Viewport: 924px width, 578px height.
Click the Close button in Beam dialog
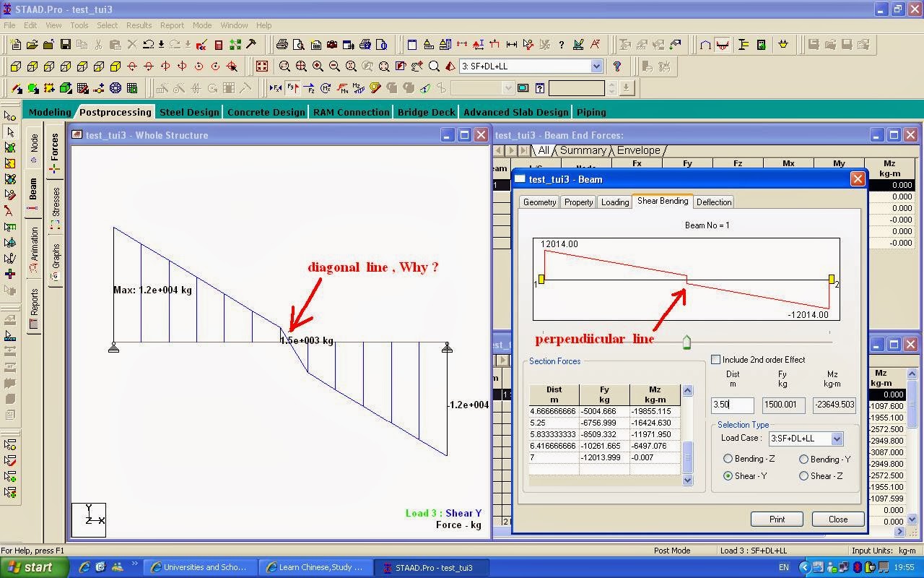point(837,519)
